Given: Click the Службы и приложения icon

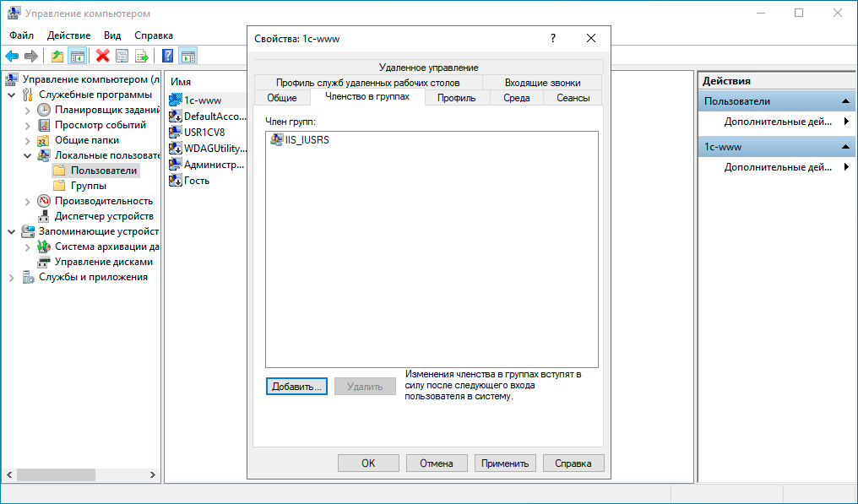Looking at the screenshot, I should [28, 278].
